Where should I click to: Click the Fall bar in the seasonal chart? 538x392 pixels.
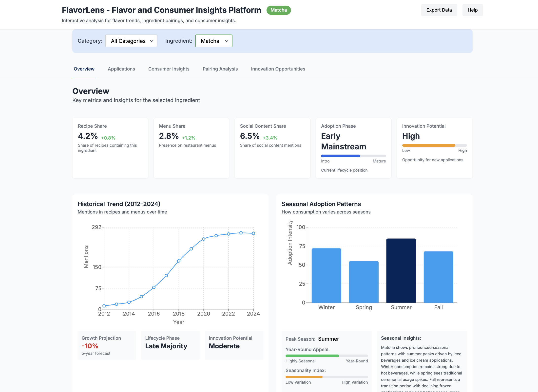coord(438,277)
